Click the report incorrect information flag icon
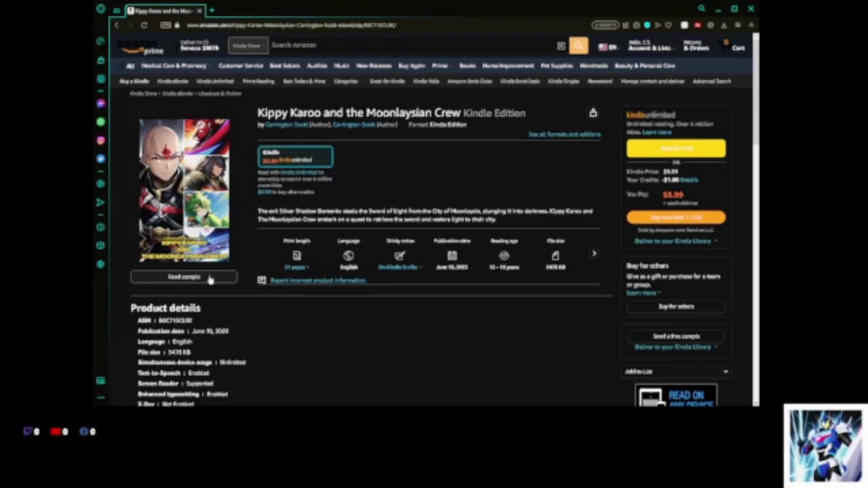The height and width of the screenshot is (488, 868). click(x=262, y=280)
